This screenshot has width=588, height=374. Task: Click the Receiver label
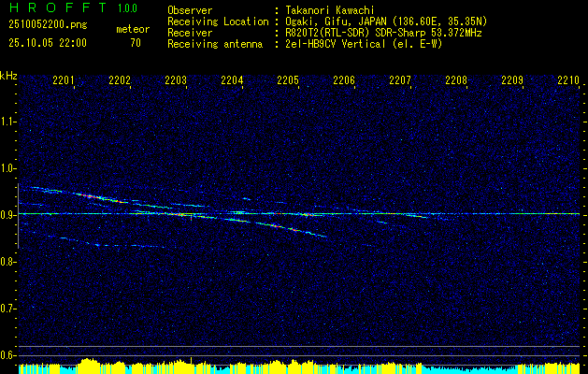190,33
